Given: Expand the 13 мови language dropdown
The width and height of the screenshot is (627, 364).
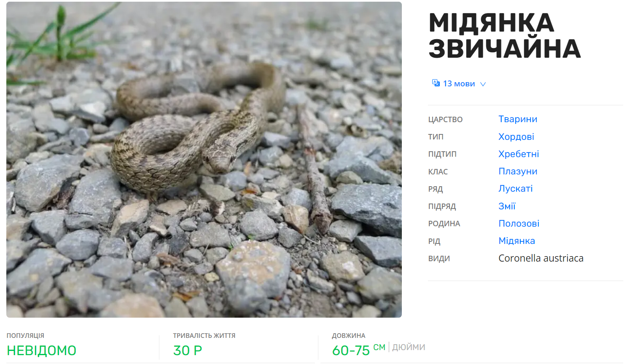Looking at the screenshot, I should pyautogui.click(x=459, y=83).
